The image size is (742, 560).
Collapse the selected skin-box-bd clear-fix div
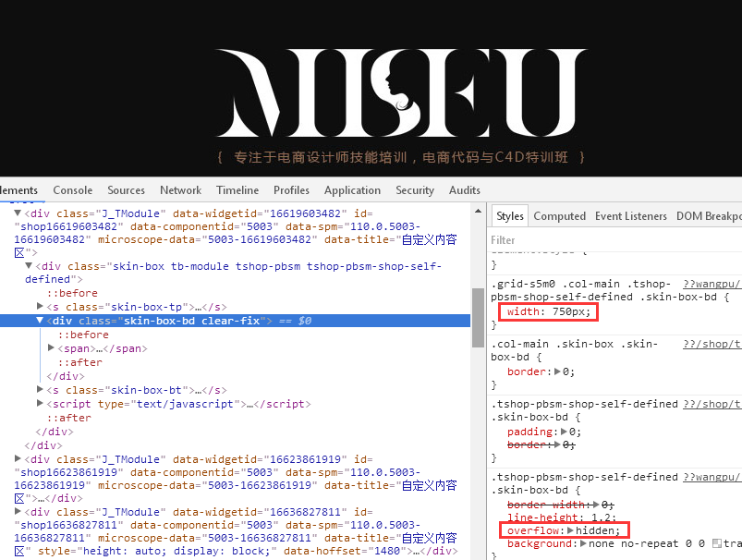click(x=41, y=321)
